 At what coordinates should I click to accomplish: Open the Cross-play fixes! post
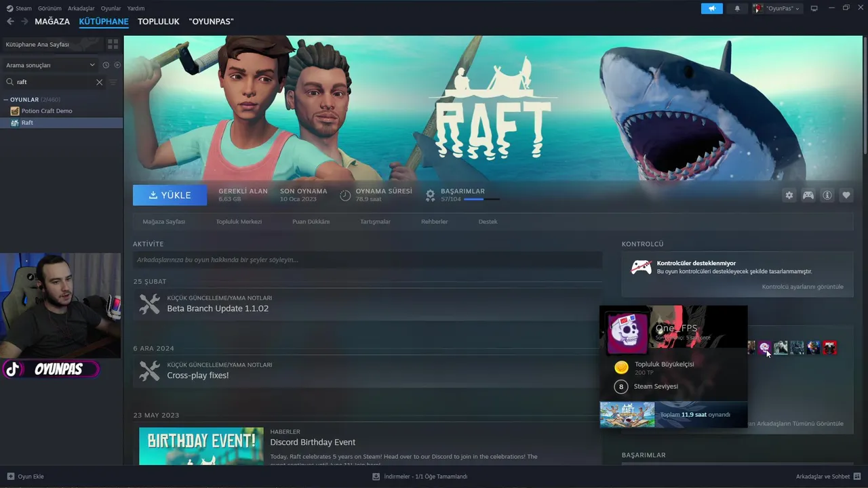pos(198,375)
